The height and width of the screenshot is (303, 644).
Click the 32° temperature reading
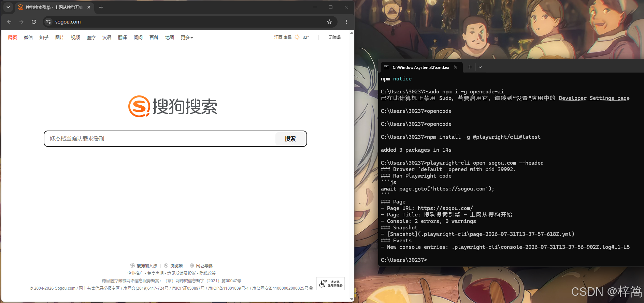pyautogui.click(x=306, y=37)
